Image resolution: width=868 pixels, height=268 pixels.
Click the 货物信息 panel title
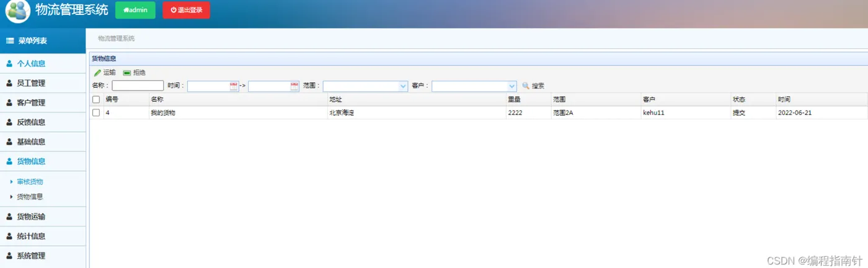point(104,59)
